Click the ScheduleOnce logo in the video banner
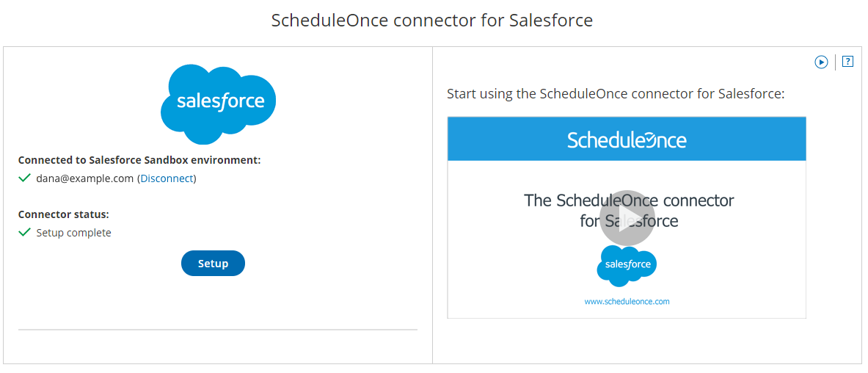Screen dimensions: 868x373 coord(627,140)
